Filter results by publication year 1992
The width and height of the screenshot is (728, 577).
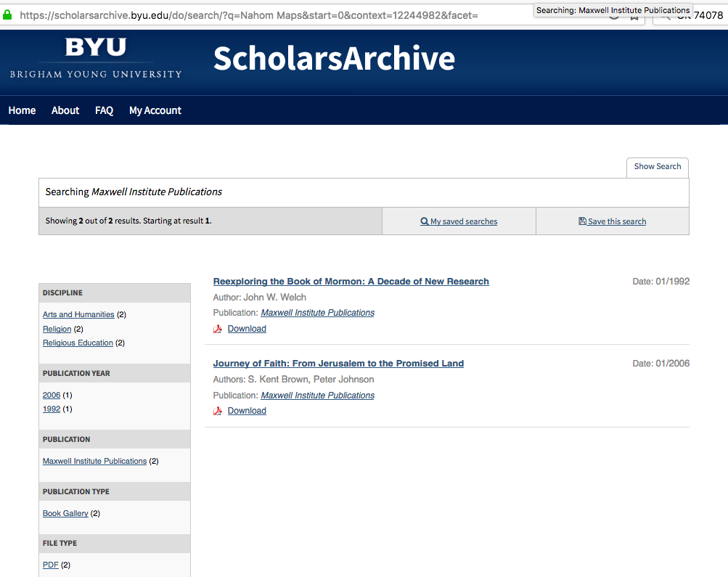pyautogui.click(x=52, y=409)
